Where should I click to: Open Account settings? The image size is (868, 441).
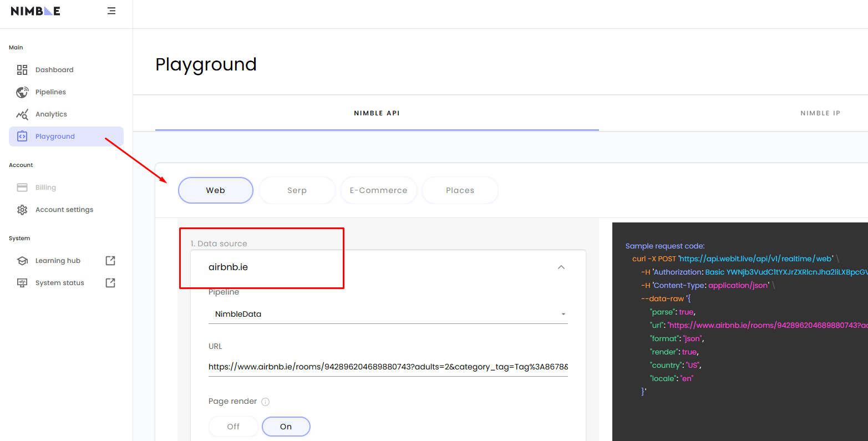click(66, 210)
